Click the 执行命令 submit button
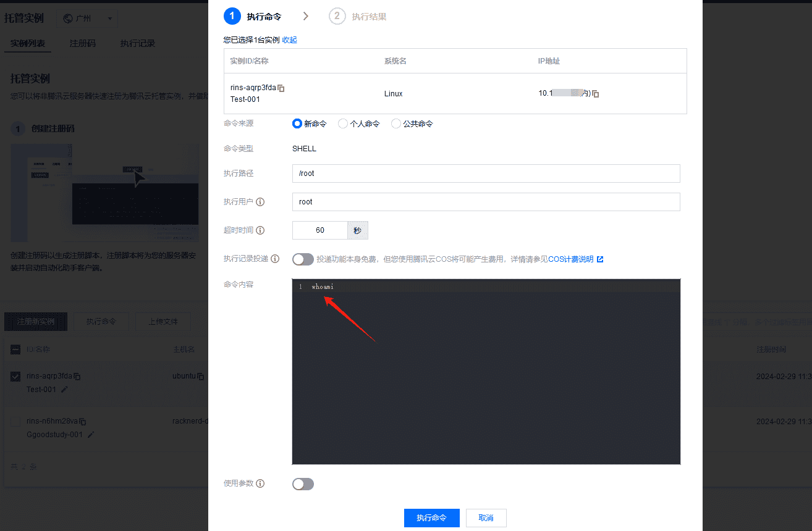812x531 pixels. [431, 518]
